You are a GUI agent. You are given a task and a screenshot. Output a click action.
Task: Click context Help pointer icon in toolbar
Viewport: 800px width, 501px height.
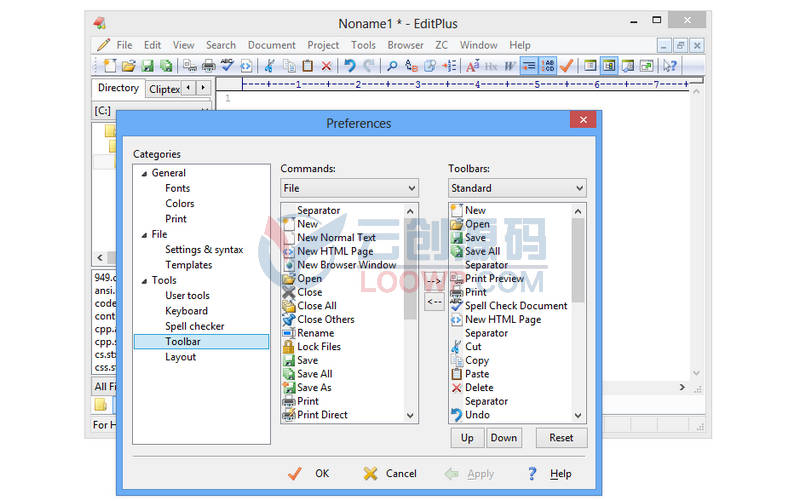point(670,66)
